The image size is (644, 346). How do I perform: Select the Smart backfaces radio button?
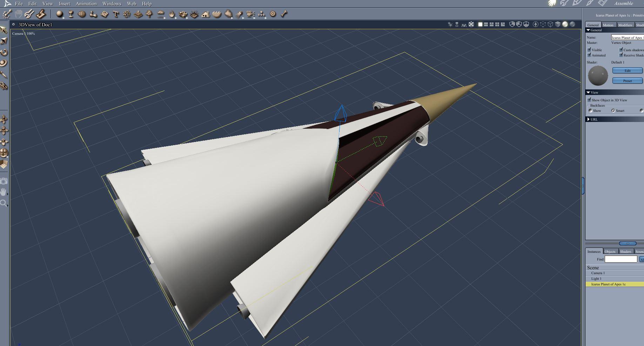click(x=613, y=110)
